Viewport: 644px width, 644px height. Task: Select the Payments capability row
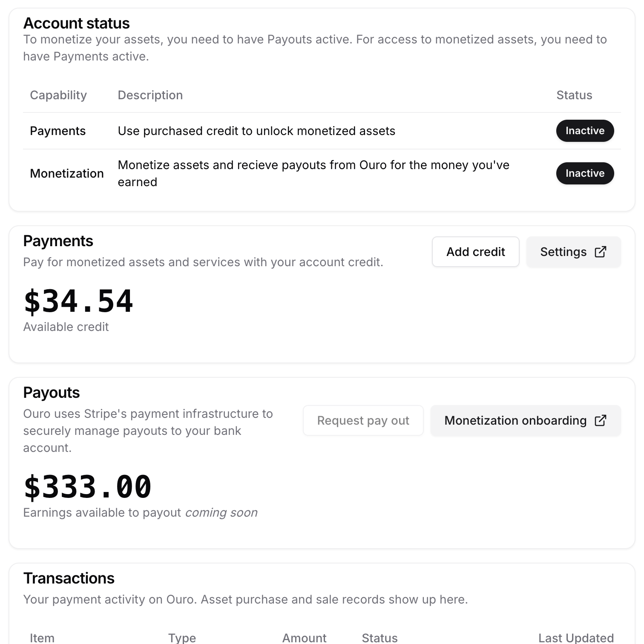click(x=58, y=131)
